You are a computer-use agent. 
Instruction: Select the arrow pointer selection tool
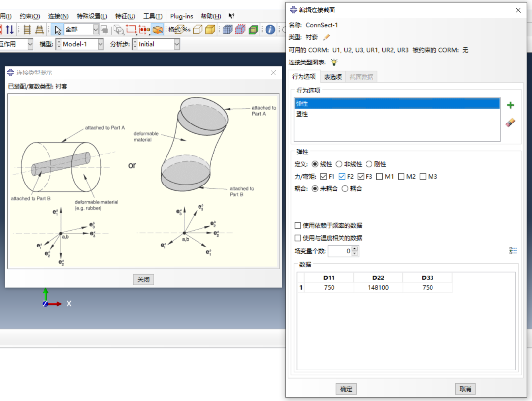pos(58,30)
